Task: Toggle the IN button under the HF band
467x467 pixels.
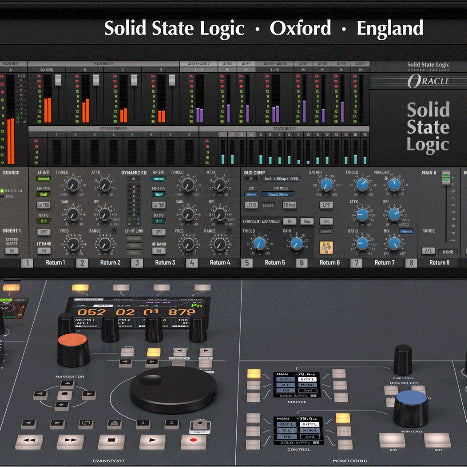Action: coord(159,251)
